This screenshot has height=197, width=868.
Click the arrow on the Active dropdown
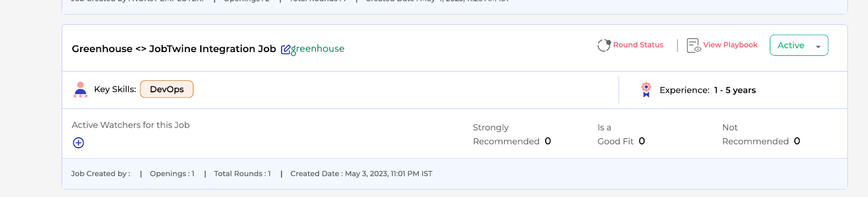(x=818, y=47)
